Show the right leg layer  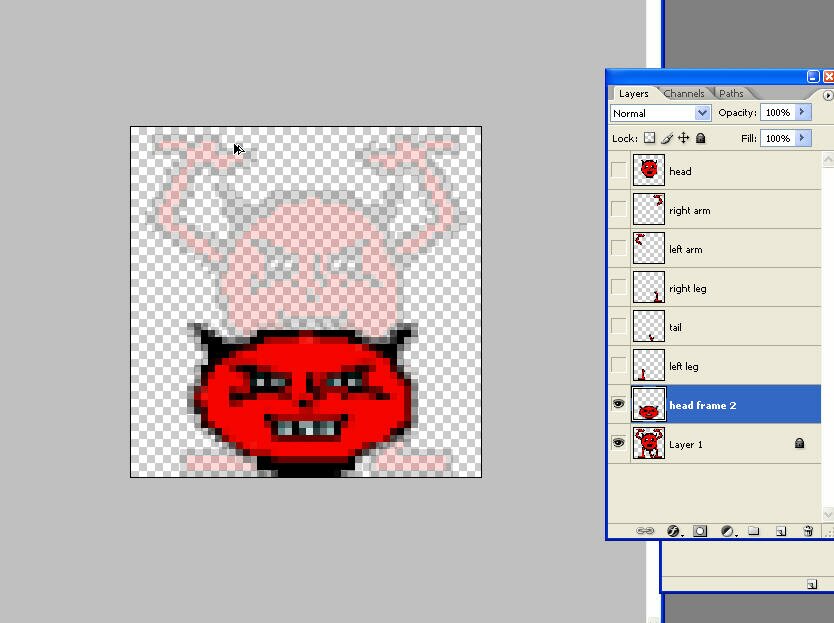click(619, 287)
